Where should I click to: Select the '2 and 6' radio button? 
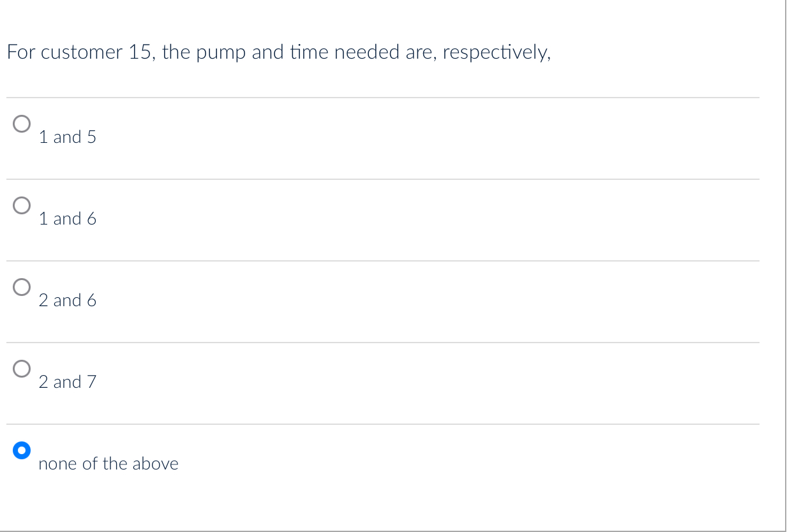[x=22, y=288]
